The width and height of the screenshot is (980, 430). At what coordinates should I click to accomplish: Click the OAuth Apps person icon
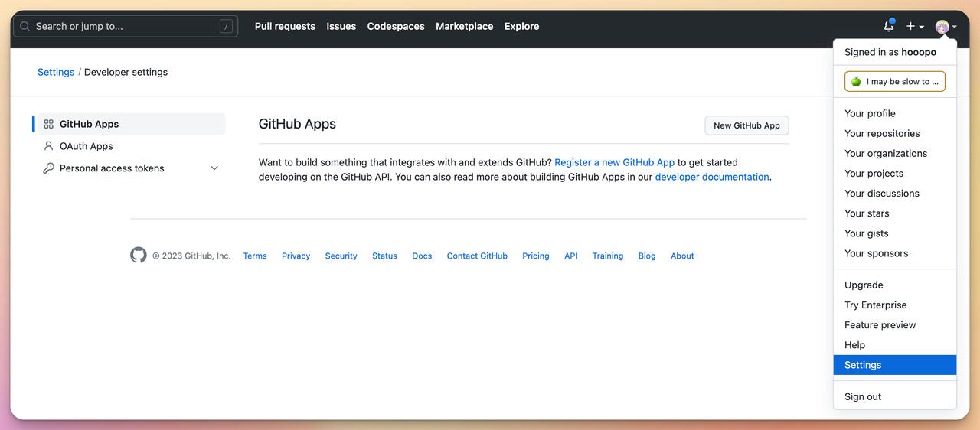[49, 146]
